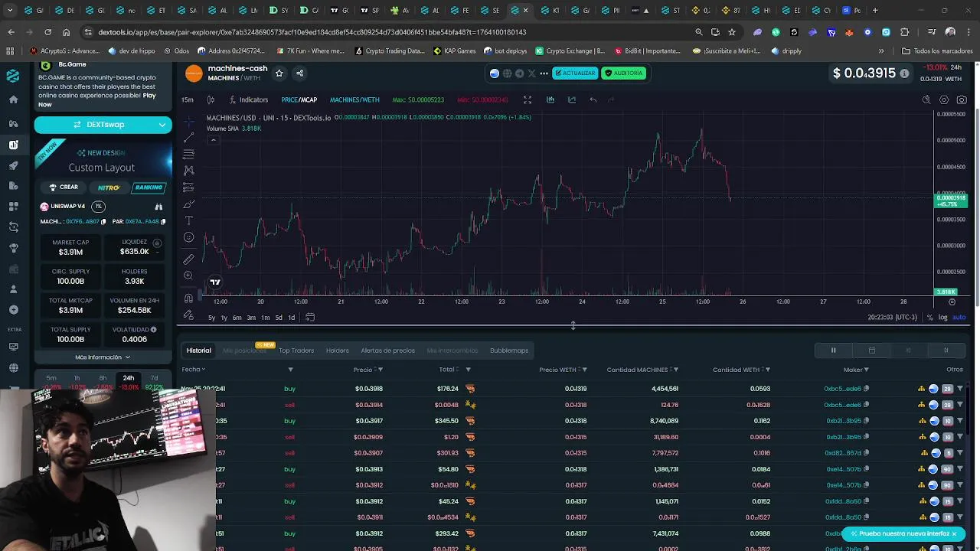Toggle log scale on chart
Image resolution: width=980 pixels, height=551 pixels.
943,318
